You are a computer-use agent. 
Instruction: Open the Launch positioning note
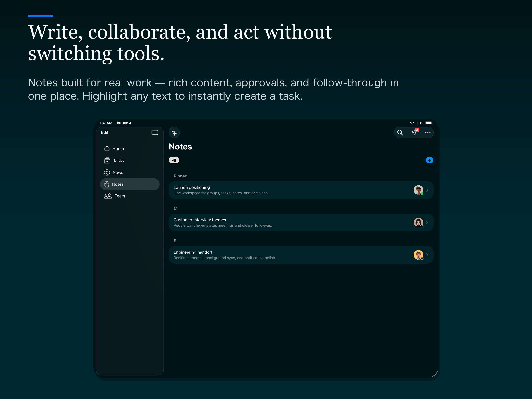301,190
